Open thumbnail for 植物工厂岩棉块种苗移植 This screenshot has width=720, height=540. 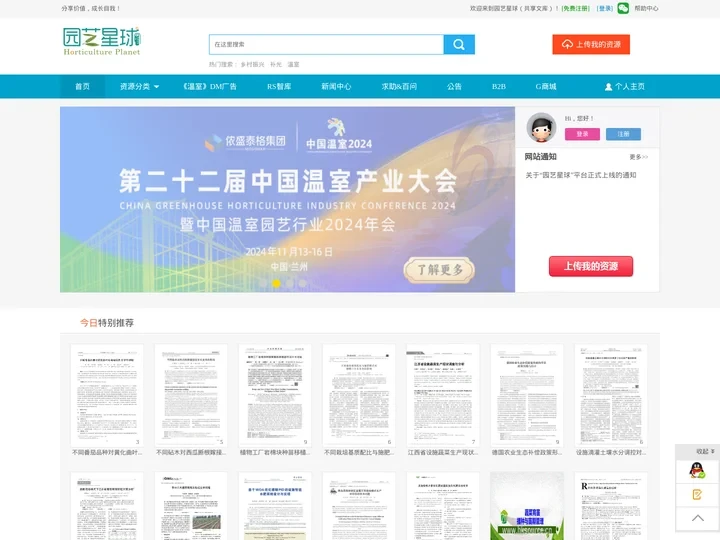pos(275,395)
